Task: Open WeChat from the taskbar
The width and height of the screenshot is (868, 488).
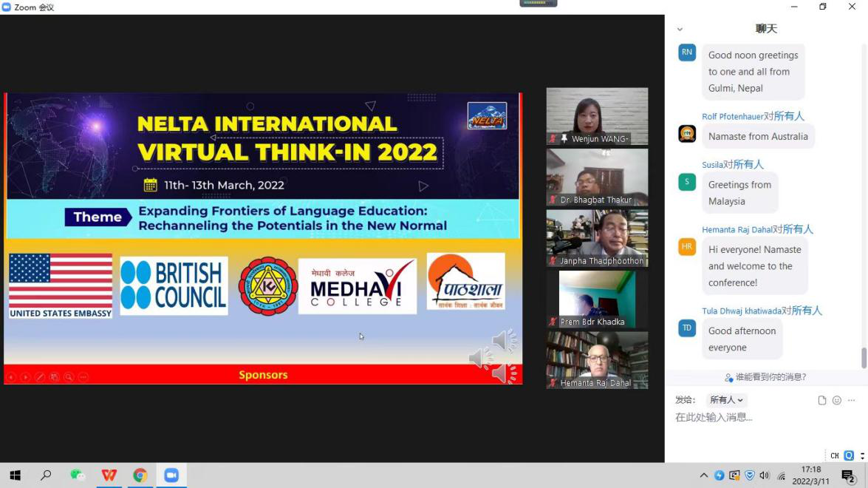Action: coord(78,475)
